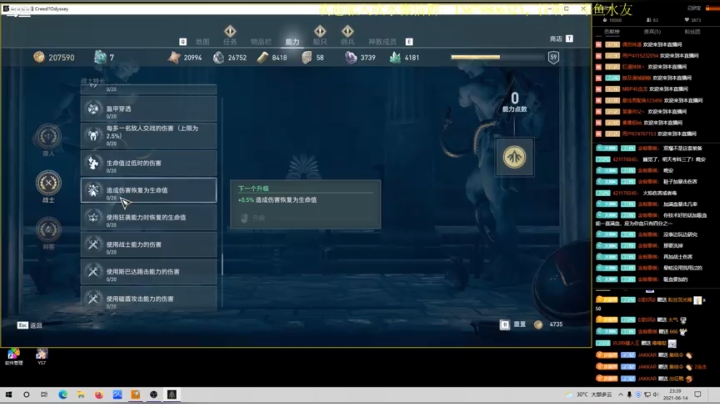Select 每多一名敌人交战的伤害 mastery row
This screenshot has height=404, width=720.
point(148,135)
